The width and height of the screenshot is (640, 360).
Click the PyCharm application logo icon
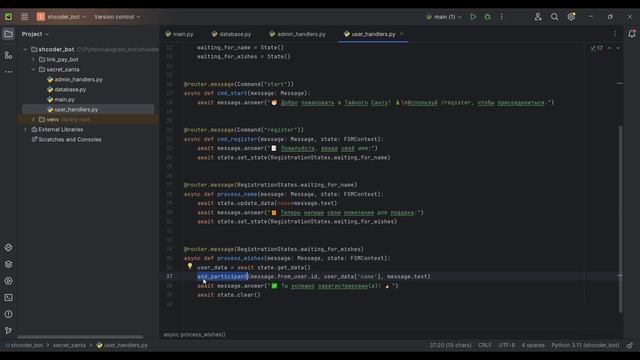[8, 17]
